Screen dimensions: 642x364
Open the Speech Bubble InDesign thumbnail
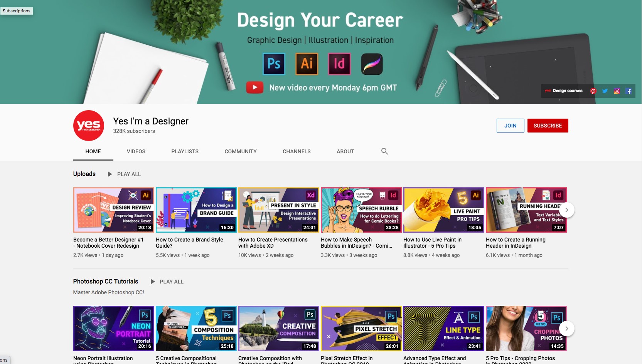pyautogui.click(x=361, y=210)
